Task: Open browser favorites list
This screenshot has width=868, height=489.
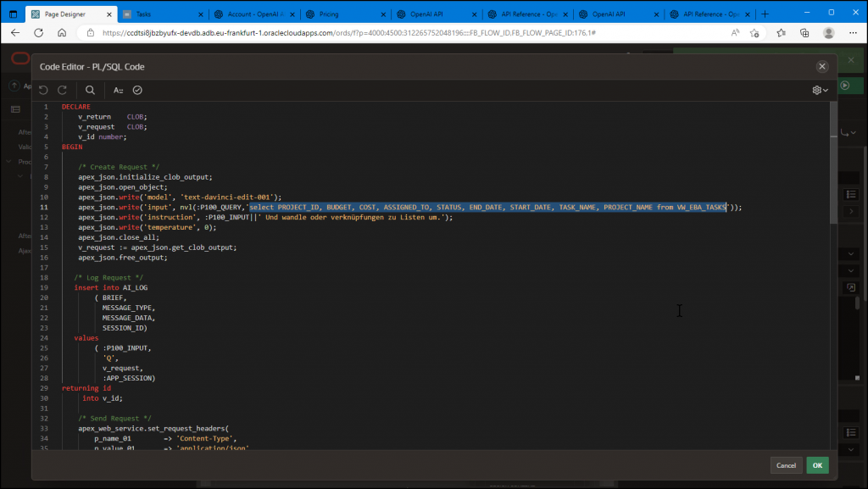Action: 781,33
